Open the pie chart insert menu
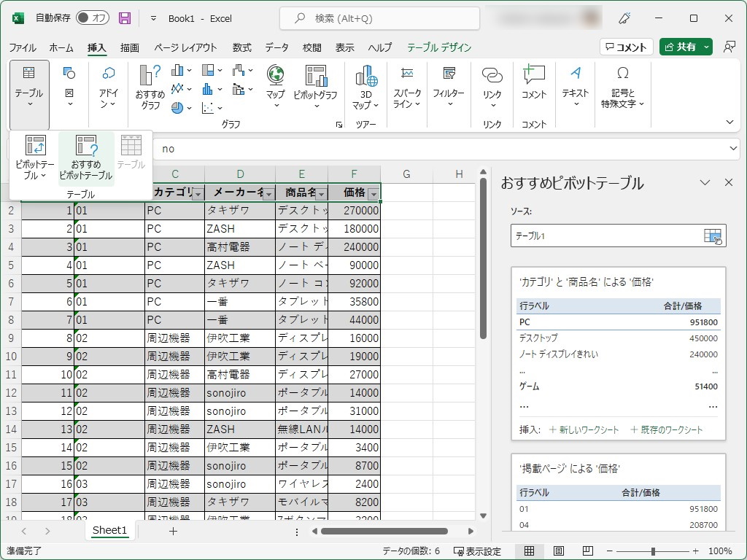 click(181, 108)
